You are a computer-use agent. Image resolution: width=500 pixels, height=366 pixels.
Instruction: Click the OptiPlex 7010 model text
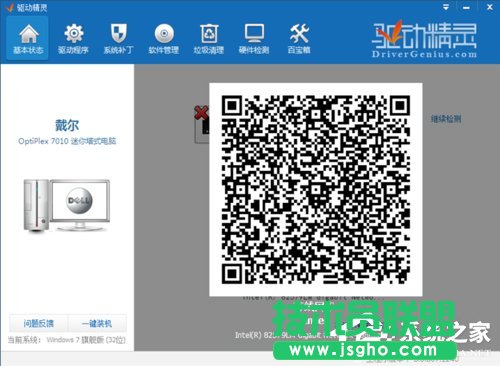[67, 141]
